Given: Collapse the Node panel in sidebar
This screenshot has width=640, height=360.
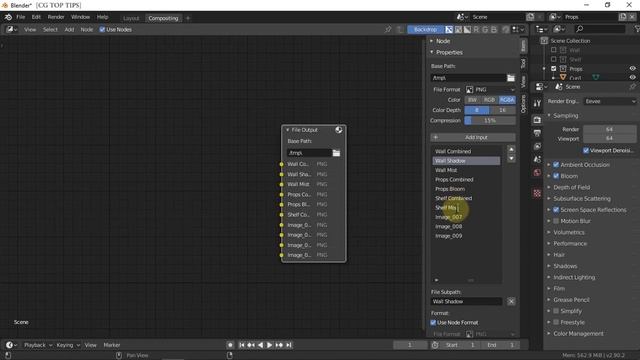Looking at the screenshot, I should [x=443, y=41].
